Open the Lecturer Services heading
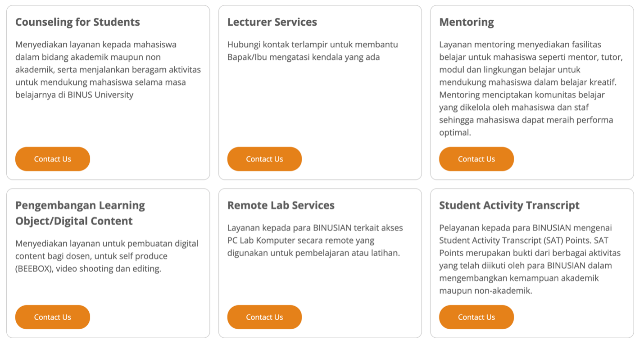The height and width of the screenshot is (345, 644). pyautogui.click(x=272, y=22)
